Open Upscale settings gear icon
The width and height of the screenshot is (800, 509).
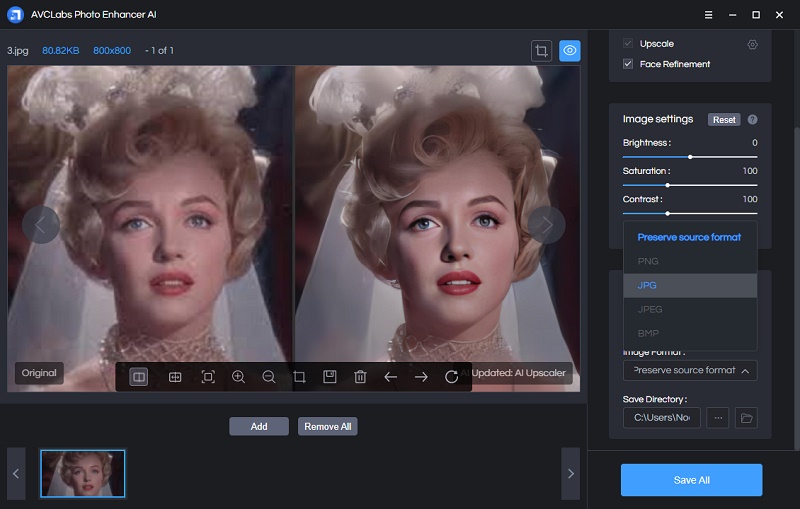point(752,44)
